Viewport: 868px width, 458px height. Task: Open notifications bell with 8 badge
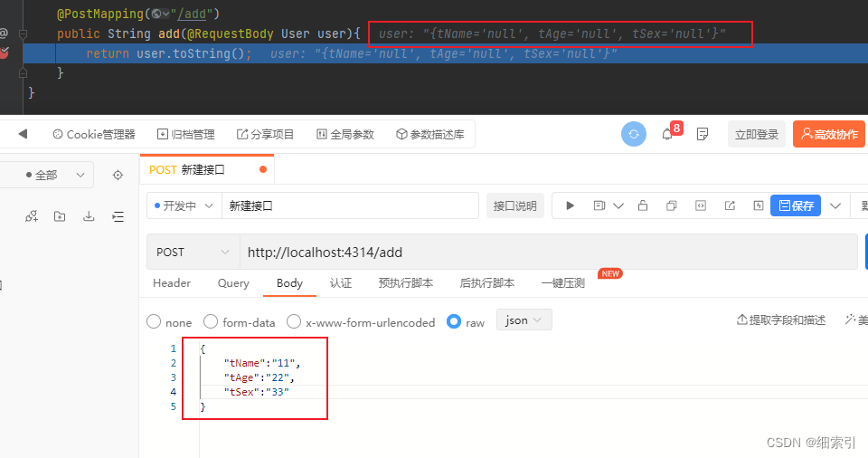pos(668,134)
